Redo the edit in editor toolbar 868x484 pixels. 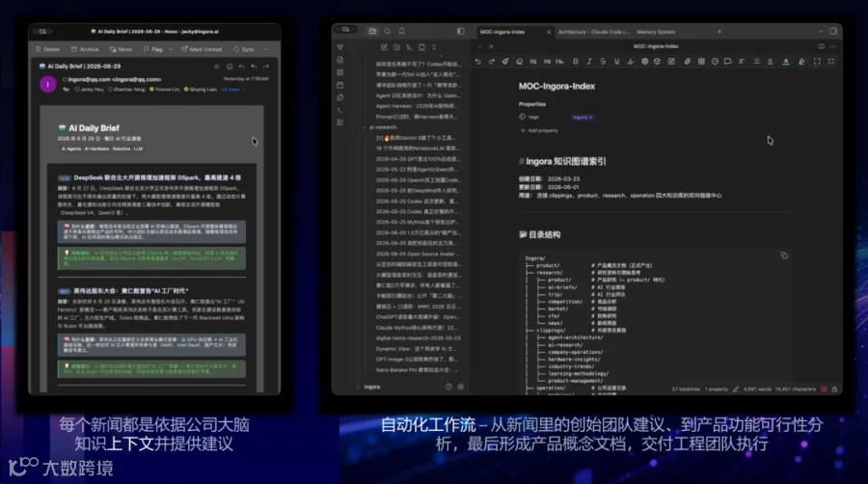tap(492, 62)
